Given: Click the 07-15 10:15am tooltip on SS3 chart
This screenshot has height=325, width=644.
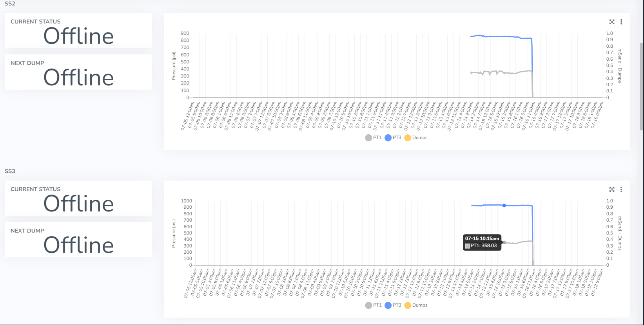Looking at the screenshot, I should (482, 242).
